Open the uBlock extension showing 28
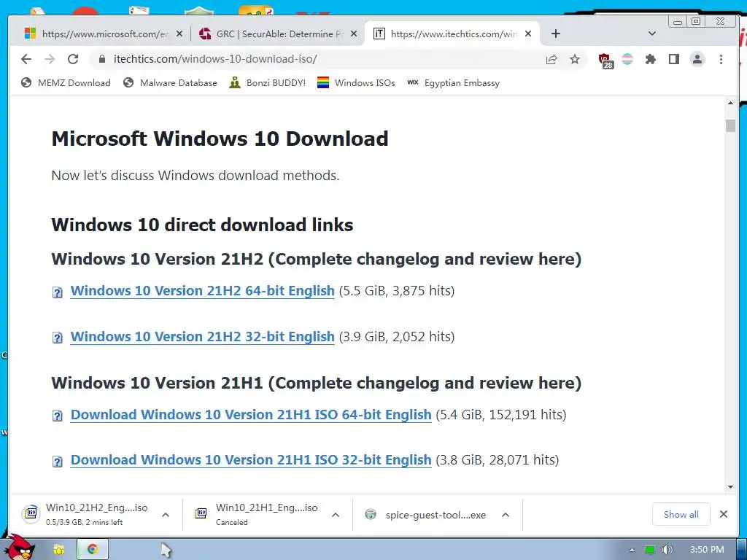747x560 pixels. click(605, 60)
